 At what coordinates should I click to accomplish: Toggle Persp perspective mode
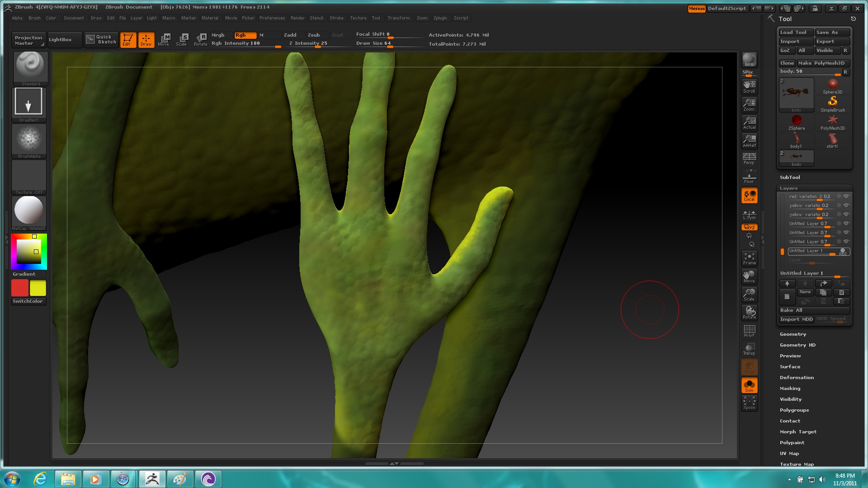coord(749,158)
